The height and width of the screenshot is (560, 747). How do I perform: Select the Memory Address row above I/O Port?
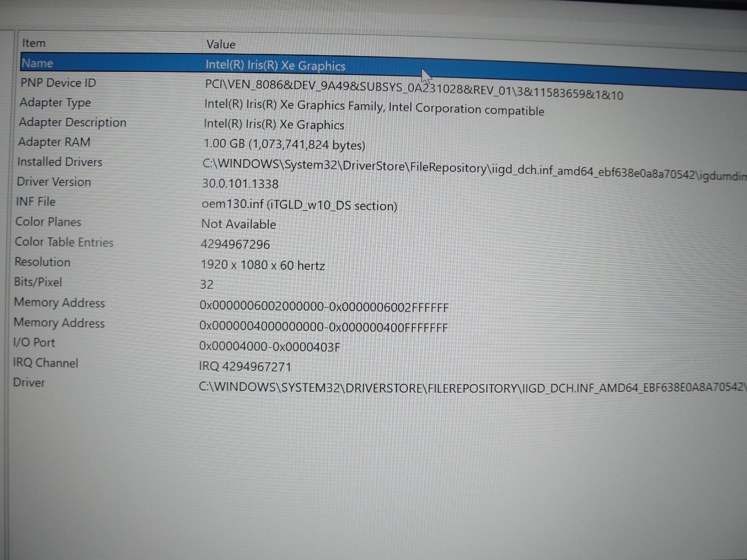pyautogui.click(x=59, y=322)
